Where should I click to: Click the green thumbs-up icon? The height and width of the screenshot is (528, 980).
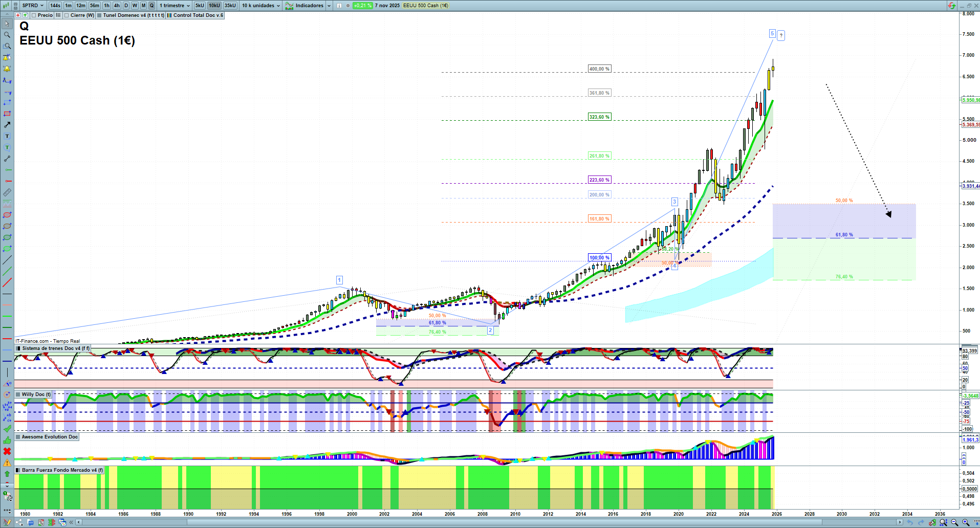pyautogui.click(x=7, y=440)
